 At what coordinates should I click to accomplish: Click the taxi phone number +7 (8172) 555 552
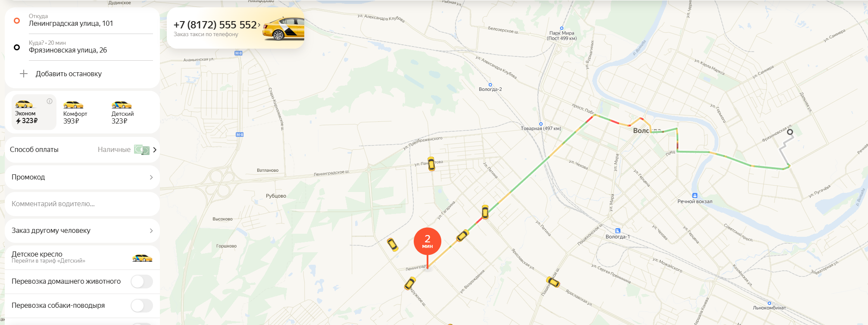click(215, 25)
